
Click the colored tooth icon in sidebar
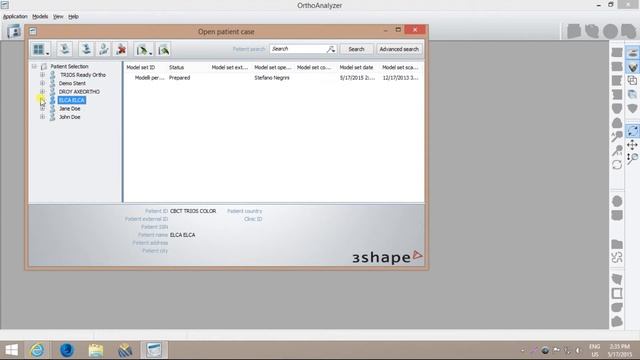633,67
